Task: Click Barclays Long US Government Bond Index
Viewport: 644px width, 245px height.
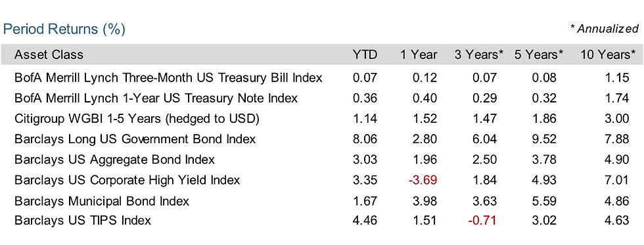Action: 135,139
